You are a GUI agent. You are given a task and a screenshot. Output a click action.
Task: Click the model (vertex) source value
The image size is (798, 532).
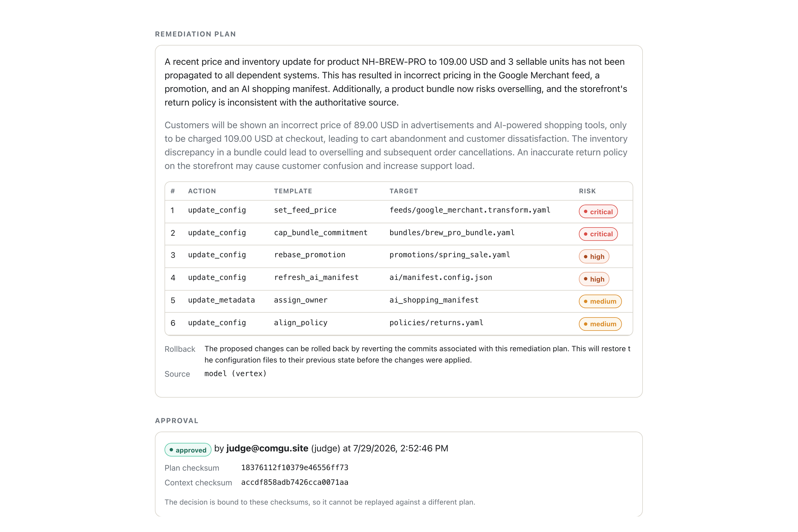(x=236, y=374)
